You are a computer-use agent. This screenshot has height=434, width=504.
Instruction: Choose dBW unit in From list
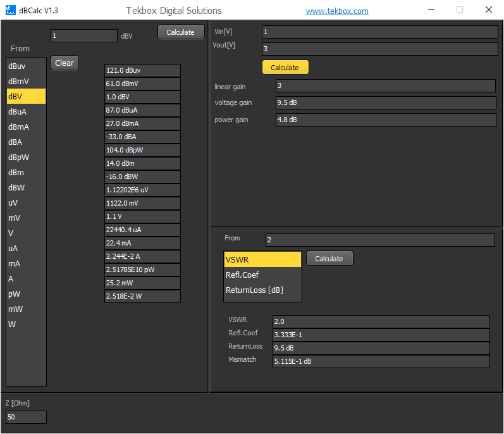[26, 187]
